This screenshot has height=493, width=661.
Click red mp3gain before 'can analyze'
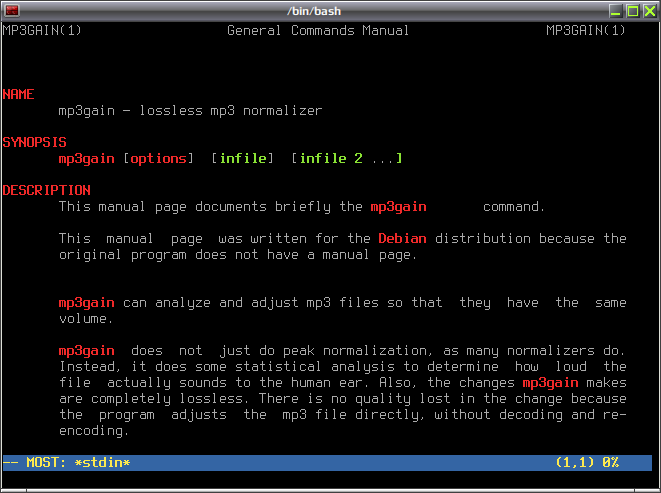pos(86,303)
